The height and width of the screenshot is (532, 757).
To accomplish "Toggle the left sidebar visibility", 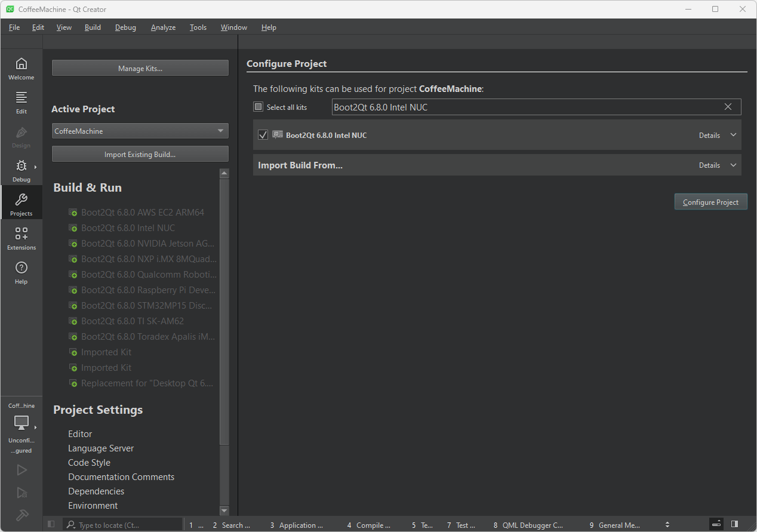I will (x=51, y=524).
